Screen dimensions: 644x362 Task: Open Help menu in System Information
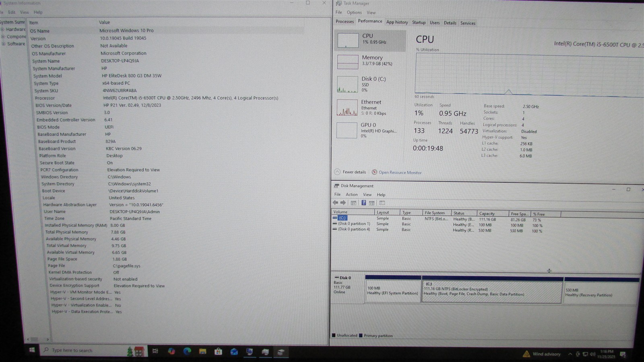38,12
